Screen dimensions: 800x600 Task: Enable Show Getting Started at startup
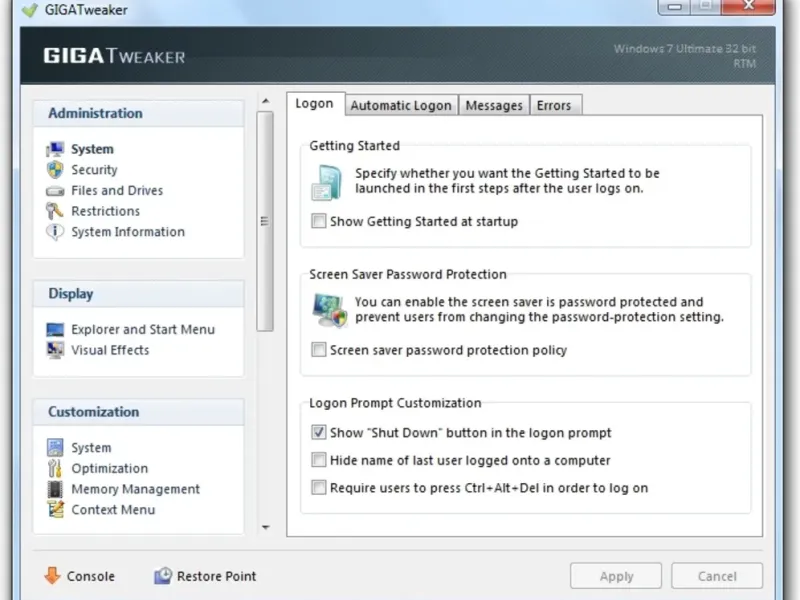tap(319, 222)
